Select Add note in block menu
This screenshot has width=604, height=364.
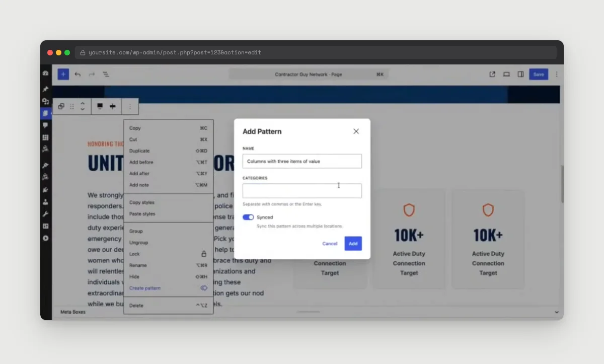(169, 185)
